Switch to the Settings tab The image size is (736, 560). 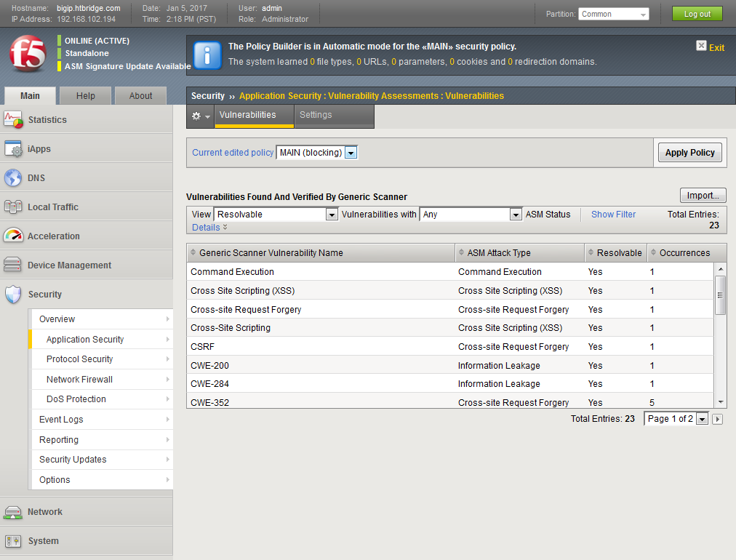pos(316,115)
